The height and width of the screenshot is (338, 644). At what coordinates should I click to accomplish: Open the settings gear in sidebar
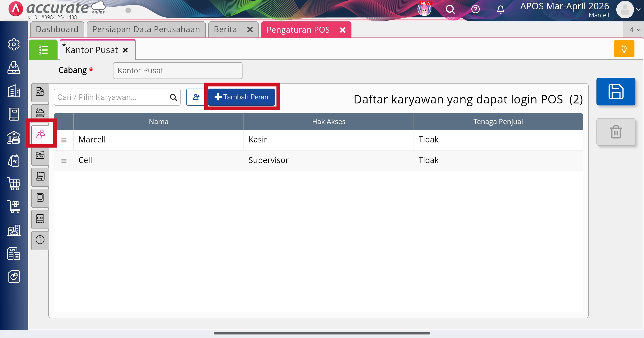point(14,45)
